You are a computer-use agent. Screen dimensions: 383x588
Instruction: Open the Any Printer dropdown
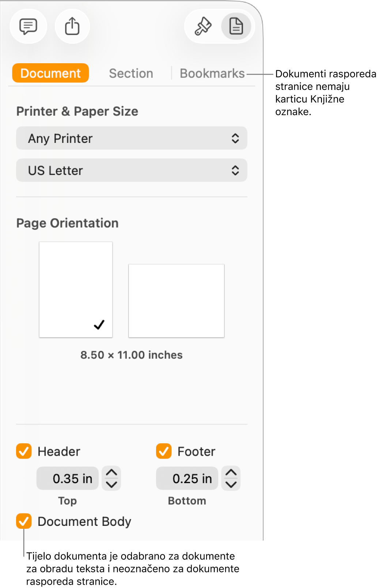[132, 139]
